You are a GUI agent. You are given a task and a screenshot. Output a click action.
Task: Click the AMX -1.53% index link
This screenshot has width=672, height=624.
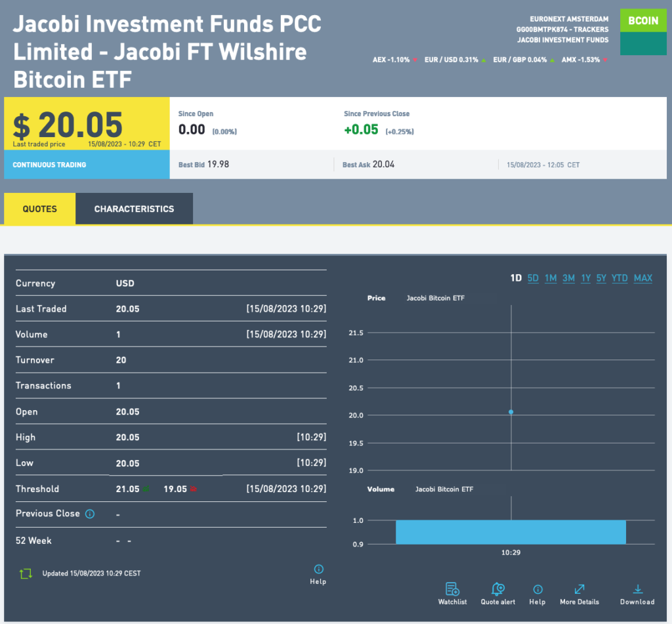point(585,60)
